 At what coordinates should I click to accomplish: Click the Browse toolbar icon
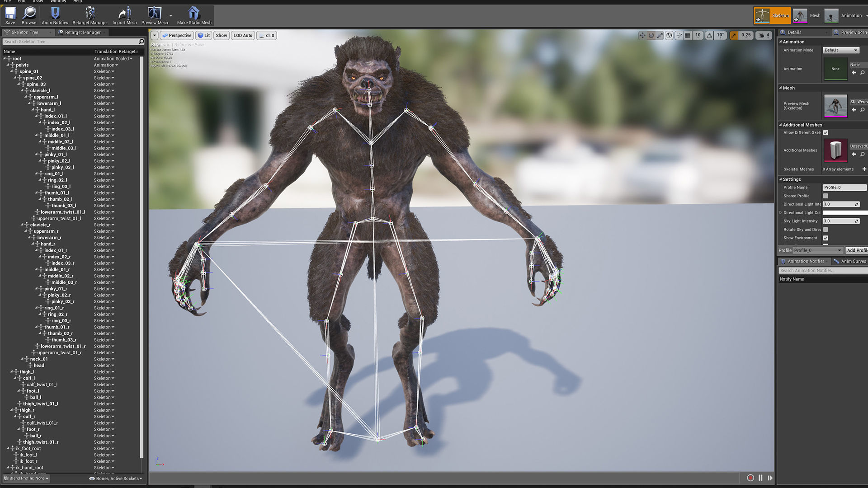[29, 15]
